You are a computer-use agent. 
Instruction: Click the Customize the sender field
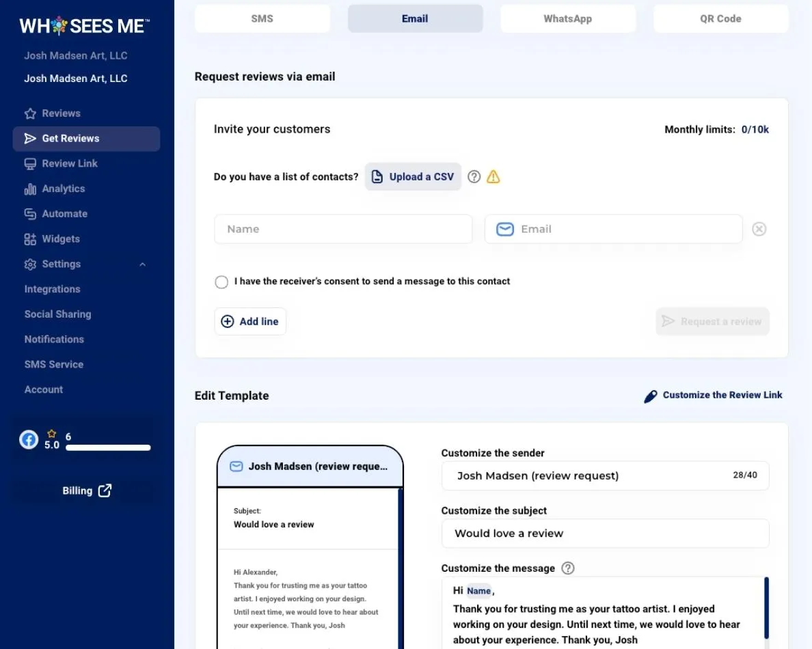[x=606, y=475]
